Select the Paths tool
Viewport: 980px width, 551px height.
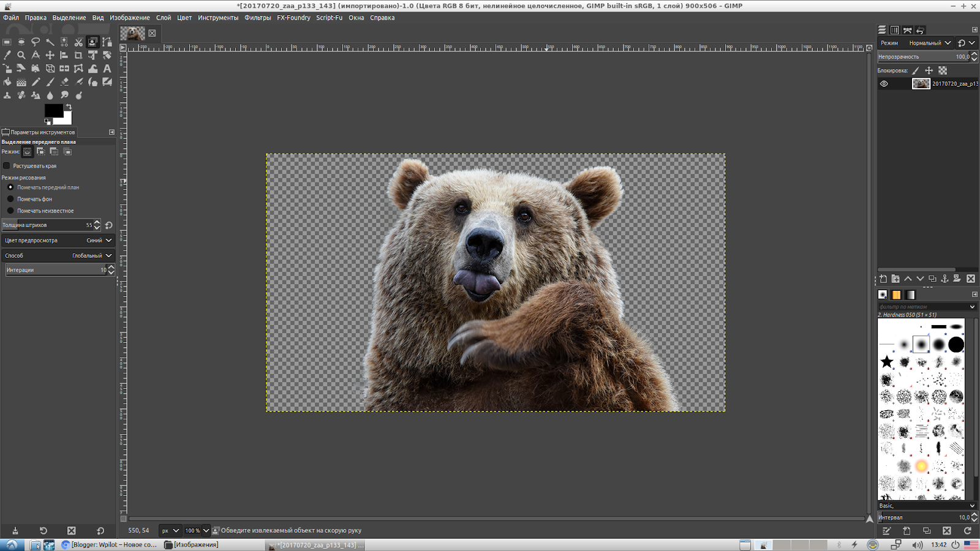[x=107, y=42]
